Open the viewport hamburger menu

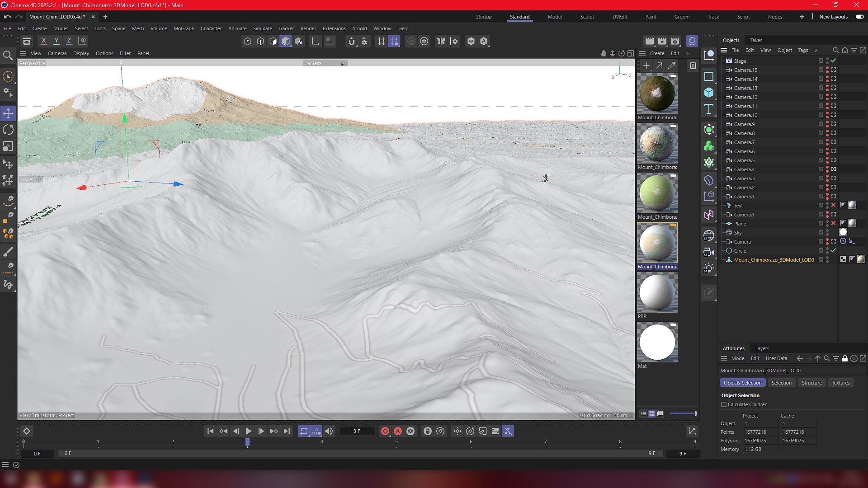pos(23,53)
